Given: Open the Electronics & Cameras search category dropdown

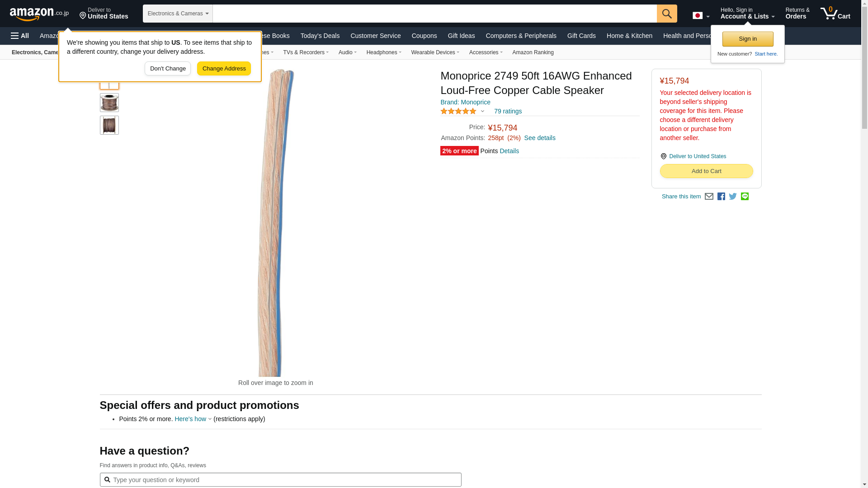Looking at the screenshot, I should [x=178, y=14].
